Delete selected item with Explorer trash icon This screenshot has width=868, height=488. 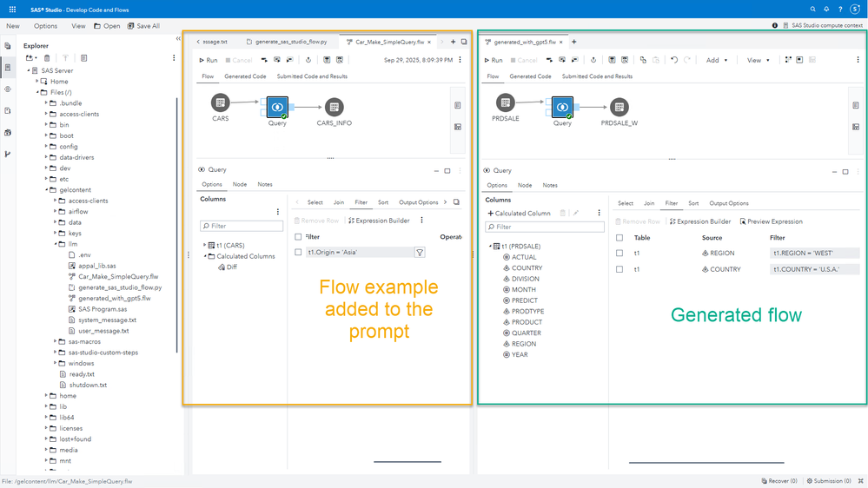[x=47, y=57]
